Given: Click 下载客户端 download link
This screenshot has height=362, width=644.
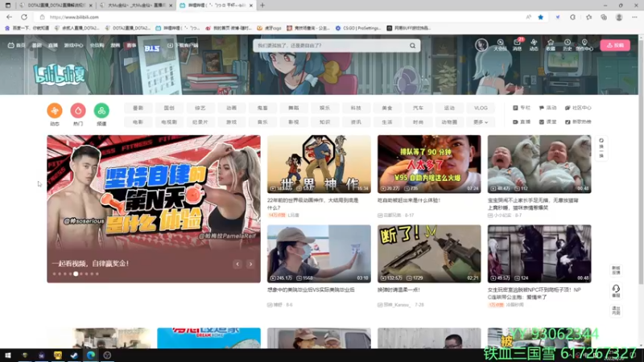Looking at the screenshot, I should 183,45.
